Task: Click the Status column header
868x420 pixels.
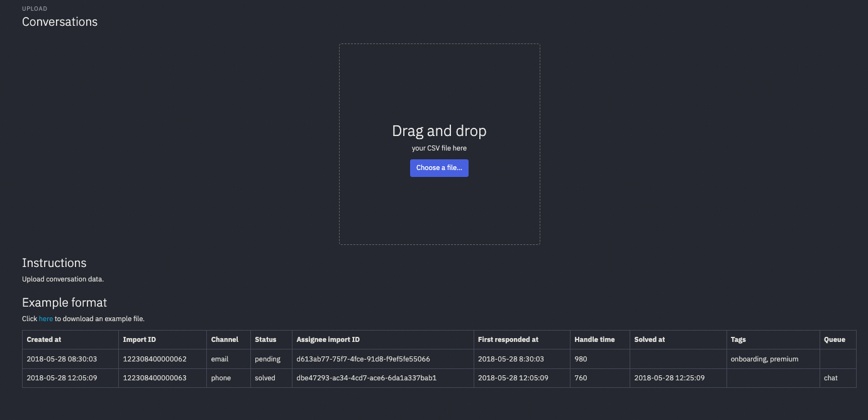Action: 272,340
